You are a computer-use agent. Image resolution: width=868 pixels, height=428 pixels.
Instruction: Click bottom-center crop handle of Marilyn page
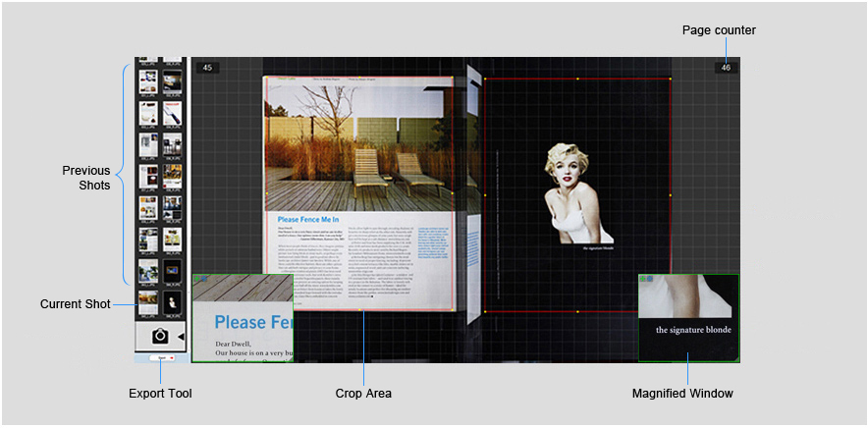tap(578, 312)
